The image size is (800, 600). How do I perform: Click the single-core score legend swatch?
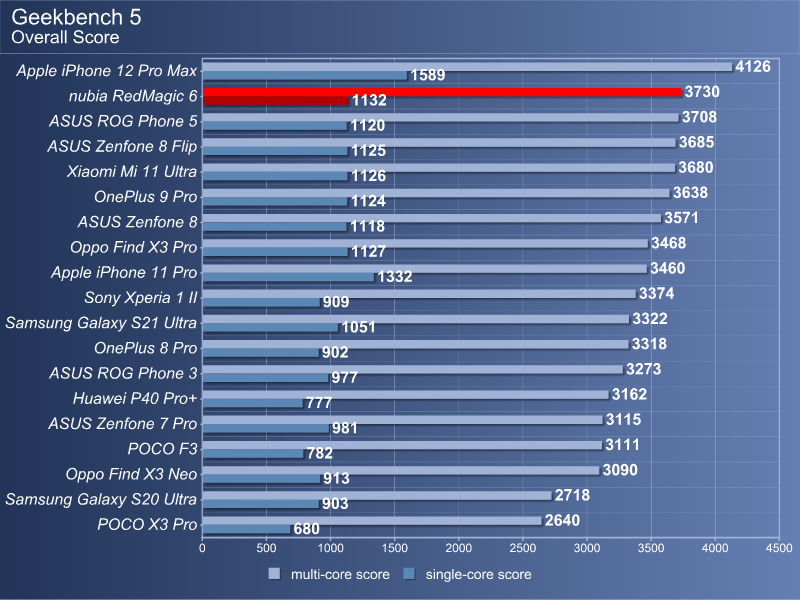tap(409, 574)
